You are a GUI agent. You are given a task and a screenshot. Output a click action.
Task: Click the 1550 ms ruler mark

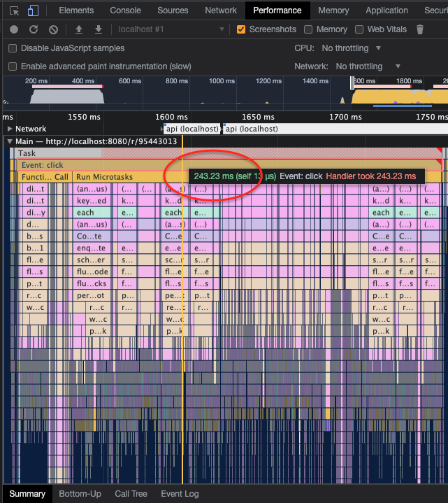click(x=84, y=117)
